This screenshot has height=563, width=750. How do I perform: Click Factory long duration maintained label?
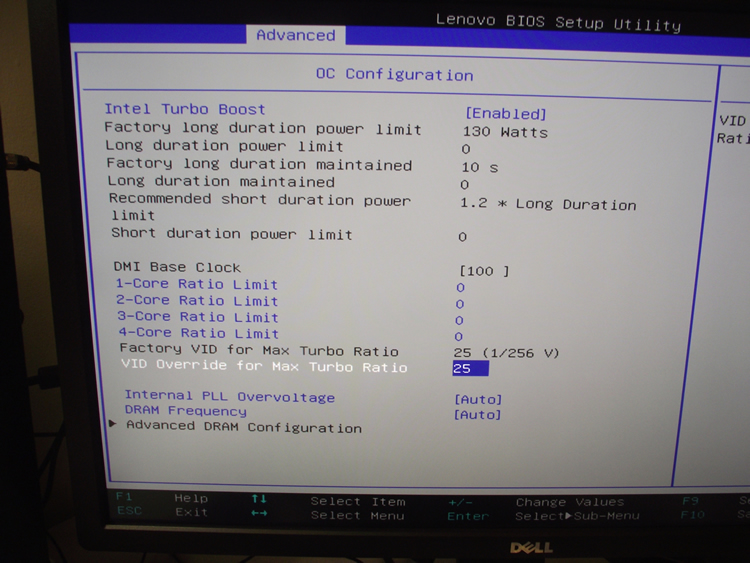tap(259, 164)
